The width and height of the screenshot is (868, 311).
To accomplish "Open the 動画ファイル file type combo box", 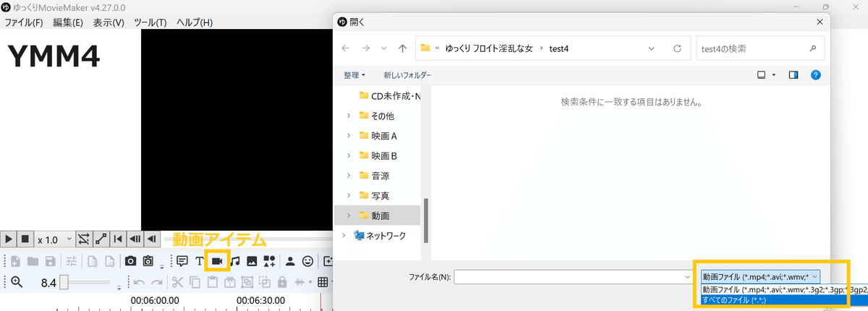I will tap(760, 276).
